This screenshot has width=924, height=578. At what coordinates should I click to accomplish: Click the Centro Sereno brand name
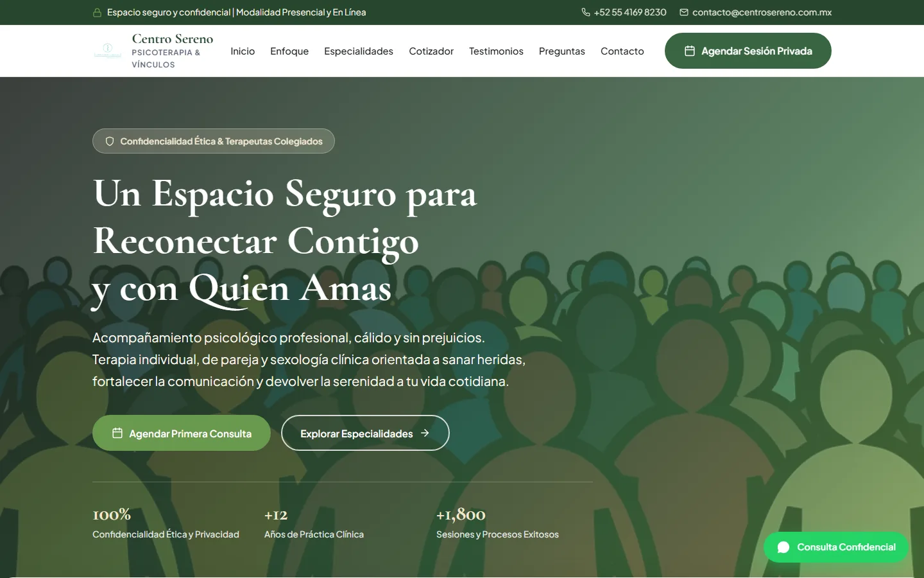coord(173,39)
